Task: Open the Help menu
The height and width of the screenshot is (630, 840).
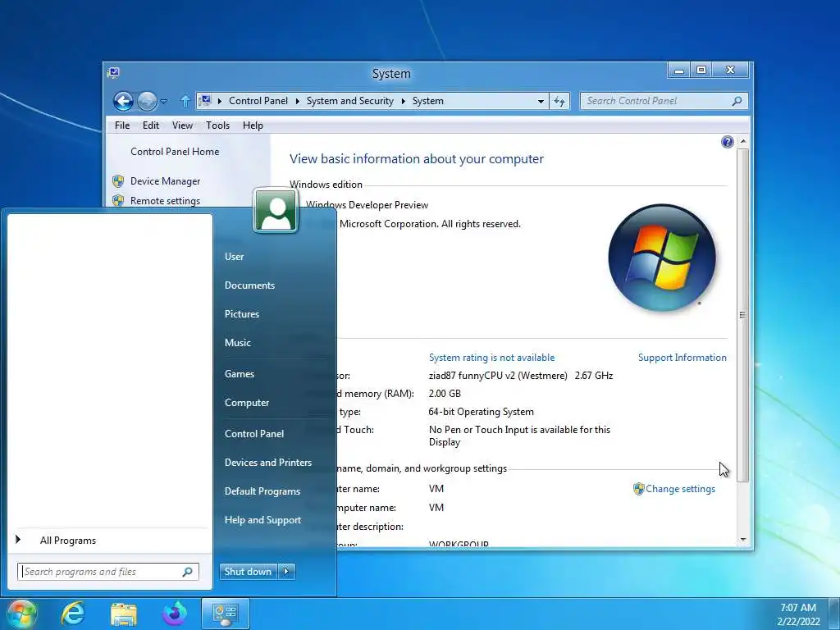Action: (253, 126)
